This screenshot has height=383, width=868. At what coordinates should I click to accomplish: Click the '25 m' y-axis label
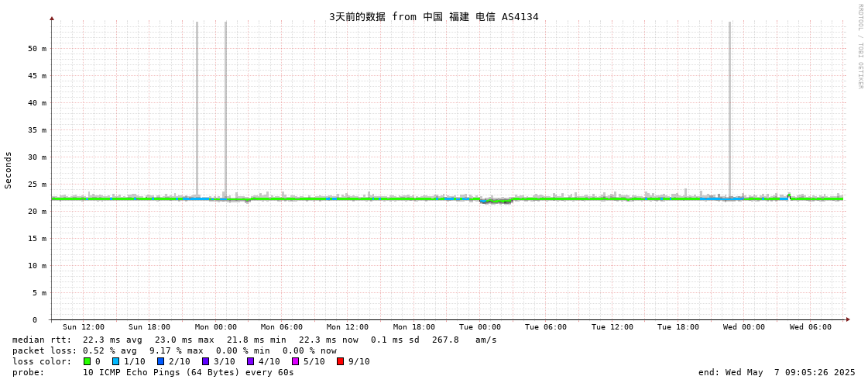(x=37, y=184)
